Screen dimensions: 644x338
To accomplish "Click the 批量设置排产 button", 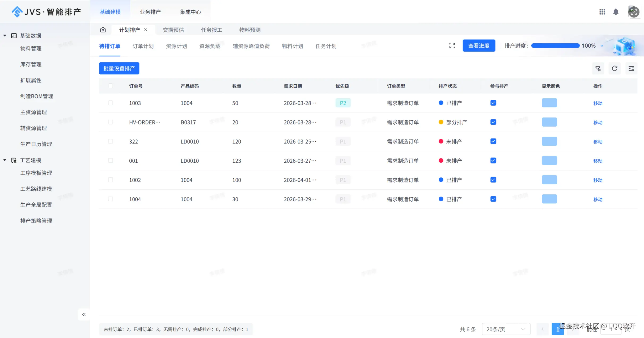I will click(x=119, y=68).
